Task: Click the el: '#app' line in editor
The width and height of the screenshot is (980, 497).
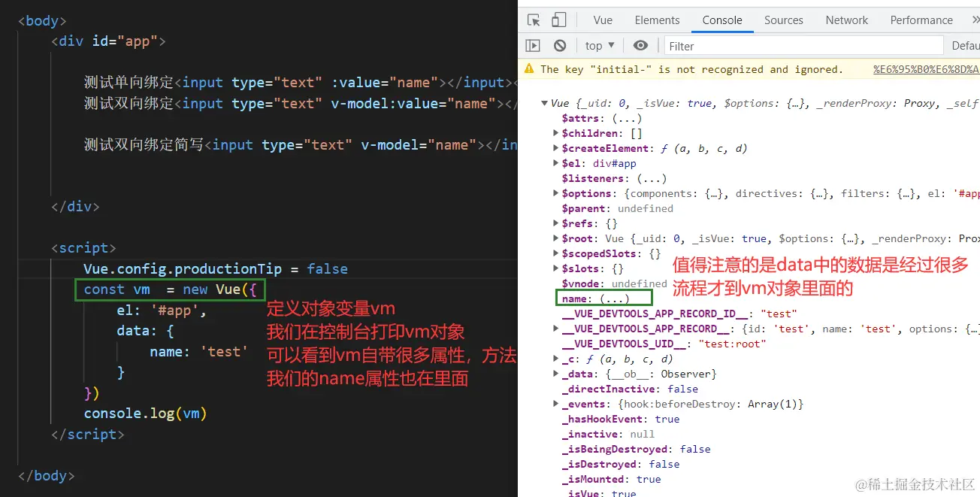Action: [161, 310]
